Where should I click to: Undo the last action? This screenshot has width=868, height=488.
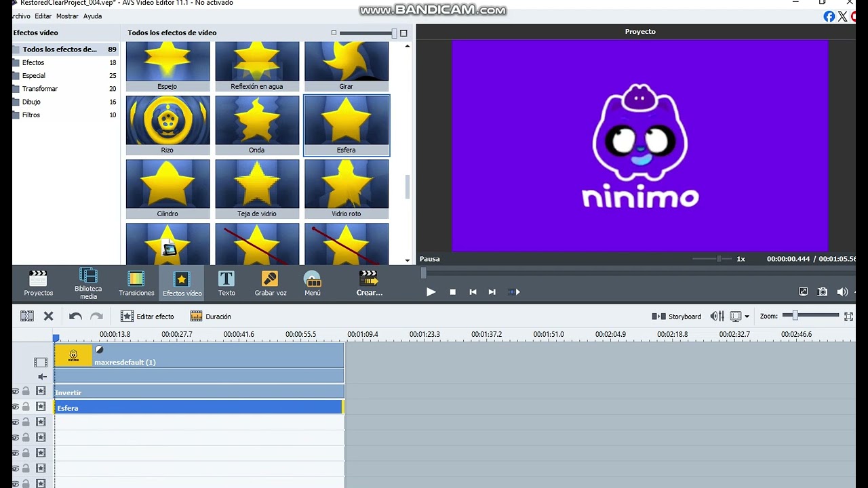pyautogui.click(x=75, y=316)
